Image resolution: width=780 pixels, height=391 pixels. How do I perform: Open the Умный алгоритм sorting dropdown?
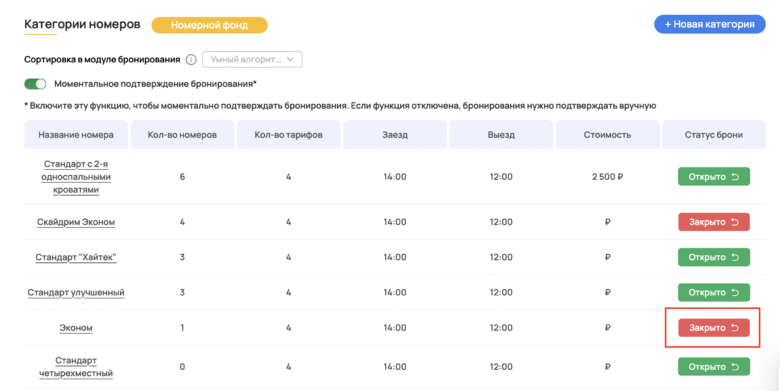click(252, 60)
